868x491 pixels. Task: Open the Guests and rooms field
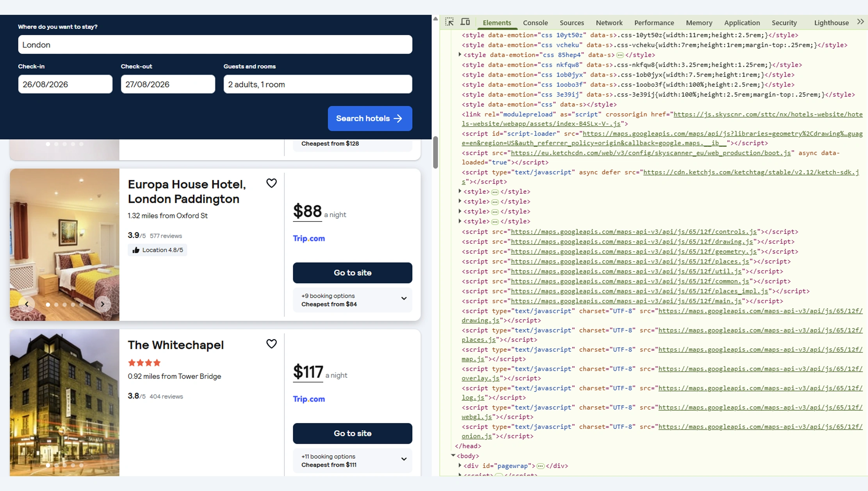pos(318,84)
